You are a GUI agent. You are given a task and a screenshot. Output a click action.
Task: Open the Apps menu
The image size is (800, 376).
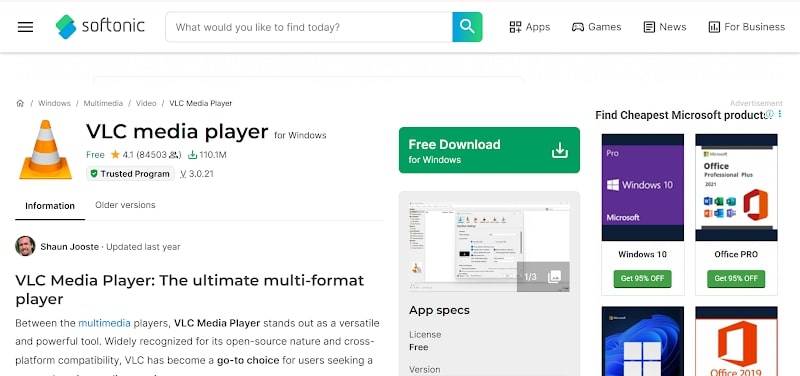pyautogui.click(x=530, y=27)
